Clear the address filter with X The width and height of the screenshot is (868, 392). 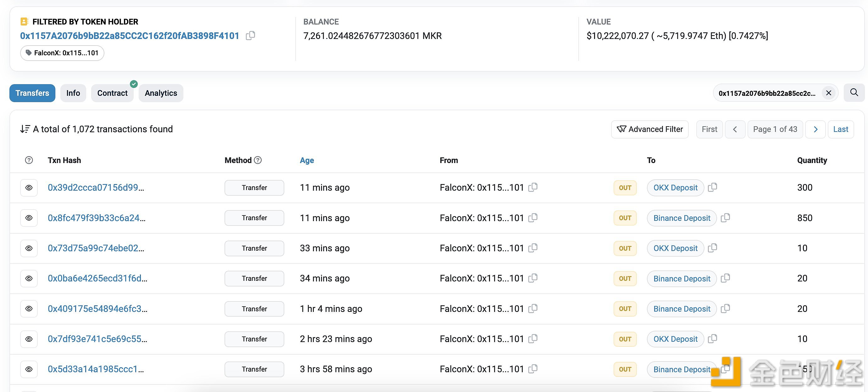(x=829, y=93)
